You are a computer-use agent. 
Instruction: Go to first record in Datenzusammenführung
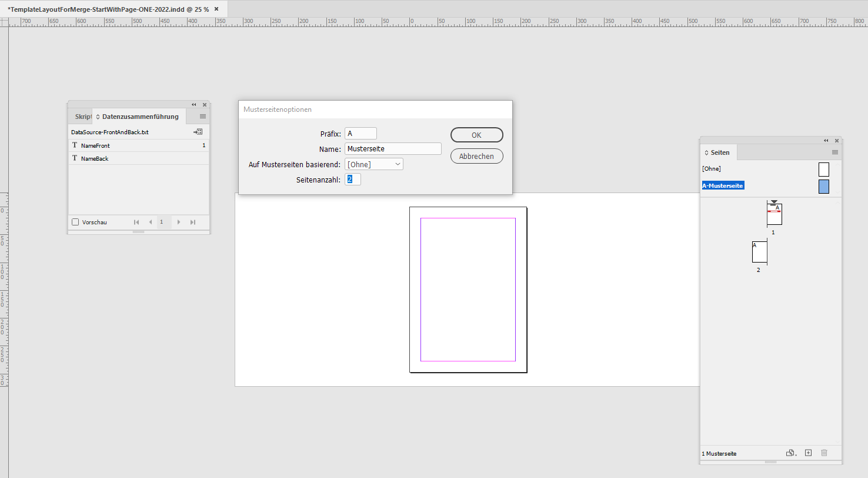click(x=136, y=222)
